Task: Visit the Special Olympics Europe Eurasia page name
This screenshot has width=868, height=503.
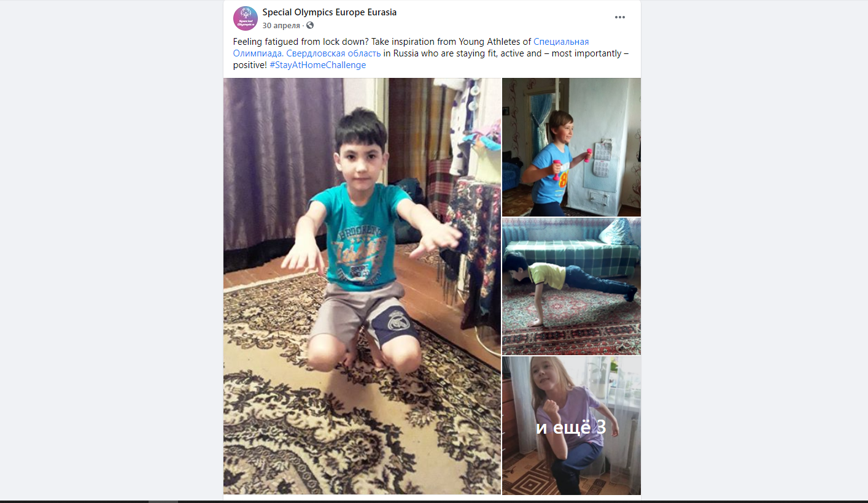Action: click(330, 12)
